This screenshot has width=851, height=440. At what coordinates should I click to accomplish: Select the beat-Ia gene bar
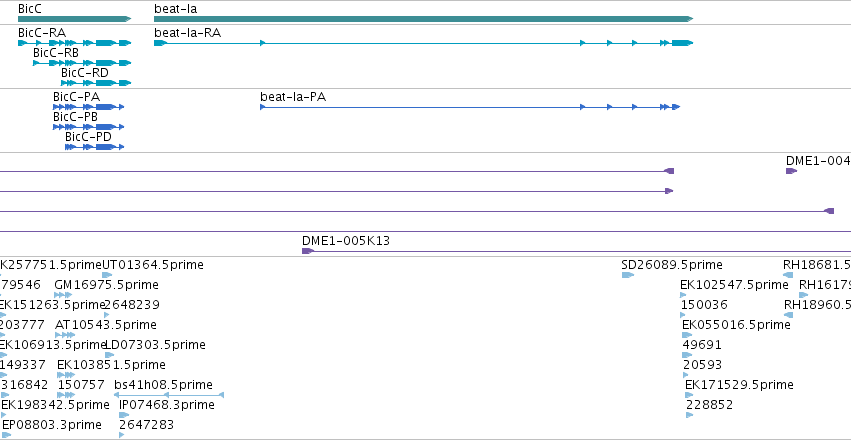423,19
